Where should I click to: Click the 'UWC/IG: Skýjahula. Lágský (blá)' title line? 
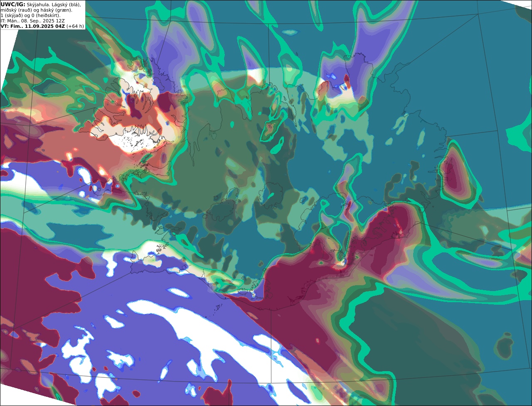[x=41, y=4]
